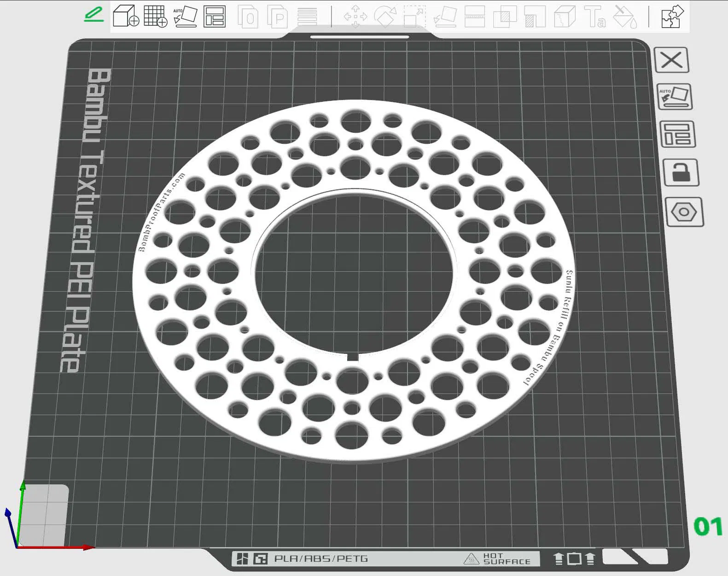Add a new plate with grid-plus icon
The height and width of the screenshot is (576, 728).
(155, 16)
